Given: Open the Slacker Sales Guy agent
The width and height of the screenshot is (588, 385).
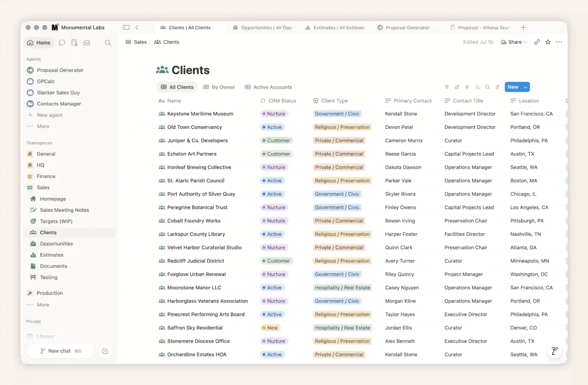Looking at the screenshot, I should click(x=58, y=93).
